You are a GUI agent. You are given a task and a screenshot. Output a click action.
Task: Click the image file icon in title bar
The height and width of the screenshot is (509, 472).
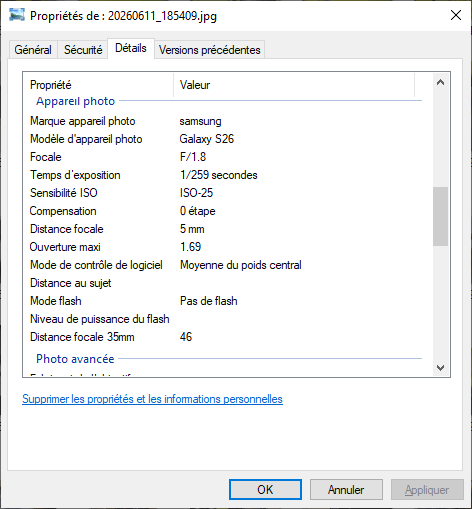[17, 15]
